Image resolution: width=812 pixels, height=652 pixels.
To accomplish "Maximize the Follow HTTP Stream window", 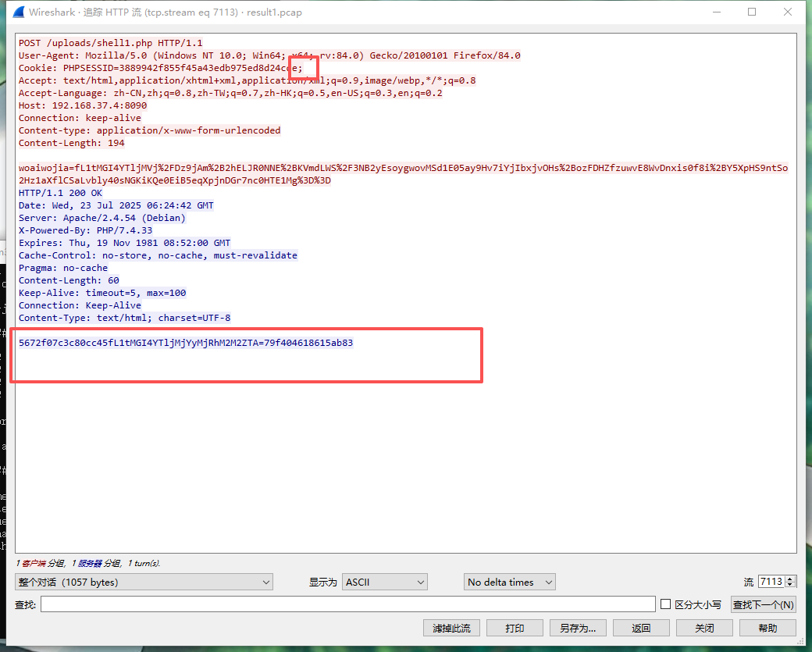I will pyautogui.click(x=752, y=12).
